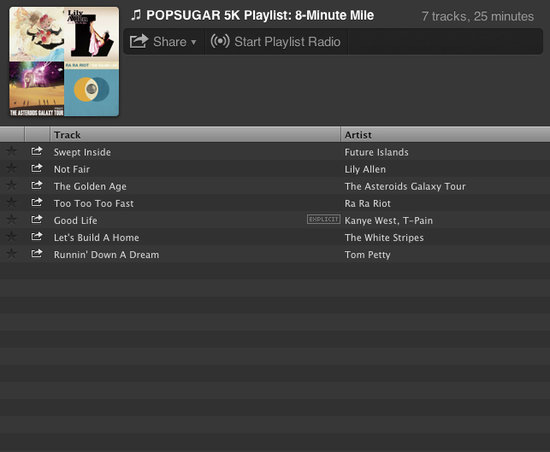Open the playlist Share dropdown

click(163, 42)
